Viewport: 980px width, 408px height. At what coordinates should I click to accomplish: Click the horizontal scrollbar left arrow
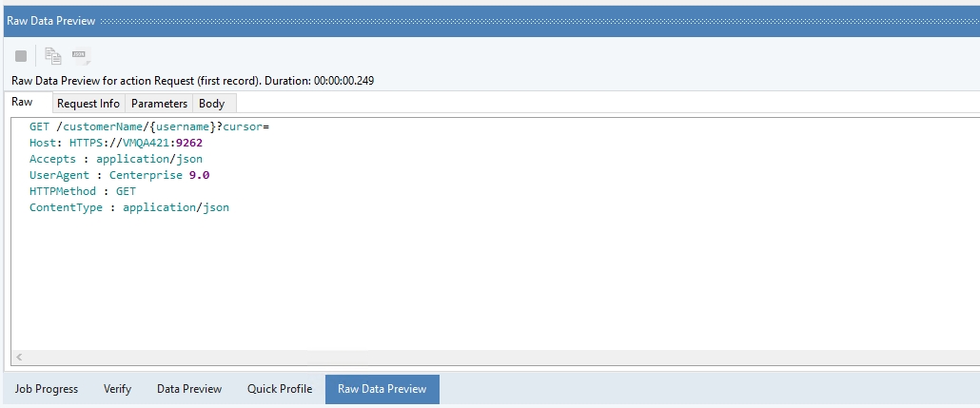pyautogui.click(x=19, y=357)
